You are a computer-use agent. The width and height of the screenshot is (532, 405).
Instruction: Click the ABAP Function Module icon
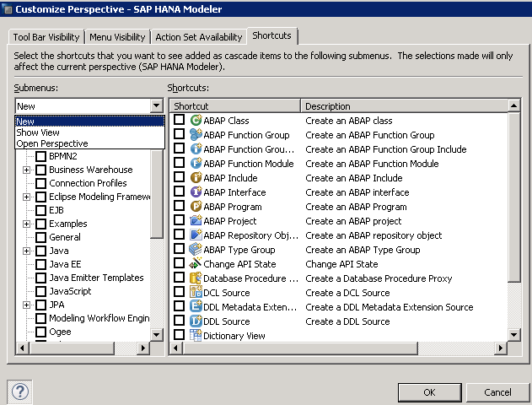pyautogui.click(x=196, y=164)
